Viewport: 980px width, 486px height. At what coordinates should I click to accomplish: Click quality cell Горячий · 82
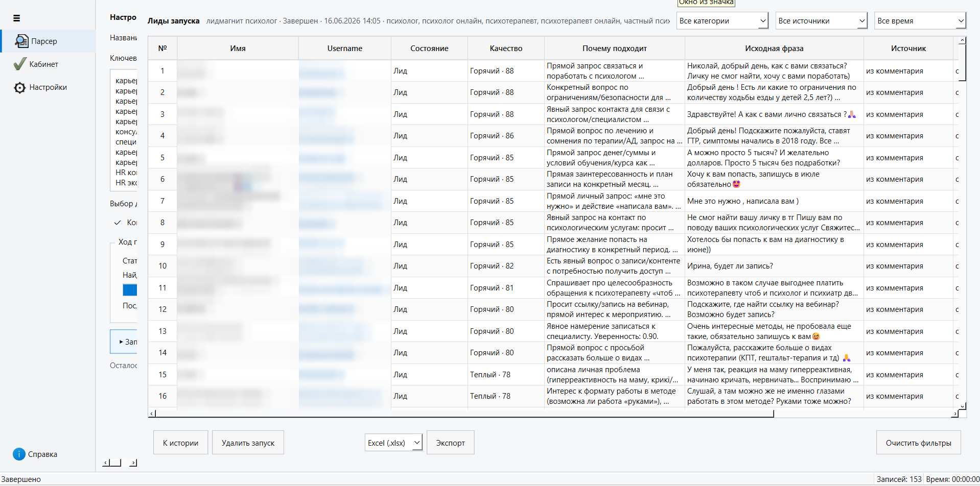pos(506,265)
